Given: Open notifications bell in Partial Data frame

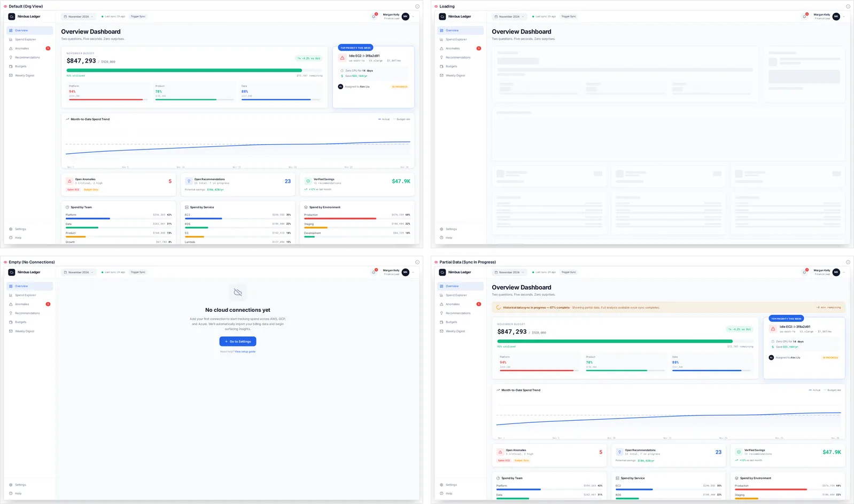Looking at the screenshot, I should click(x=805, y=272).
